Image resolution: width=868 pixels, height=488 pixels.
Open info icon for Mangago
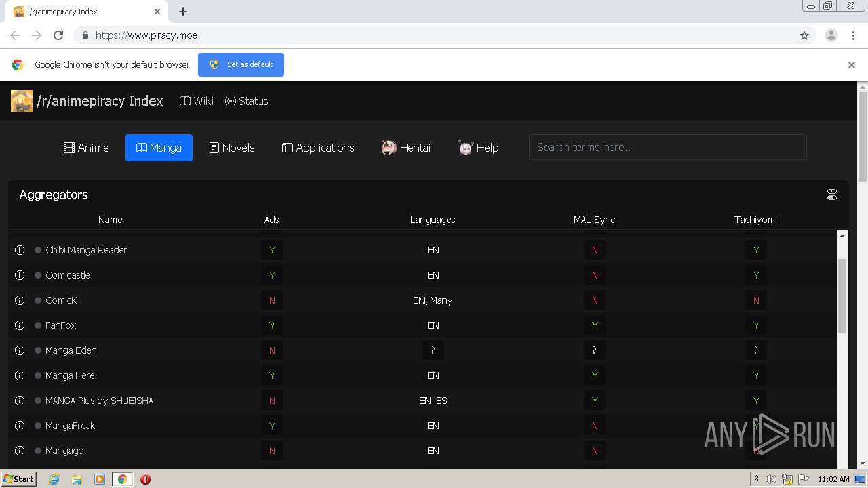pos(20,451)
